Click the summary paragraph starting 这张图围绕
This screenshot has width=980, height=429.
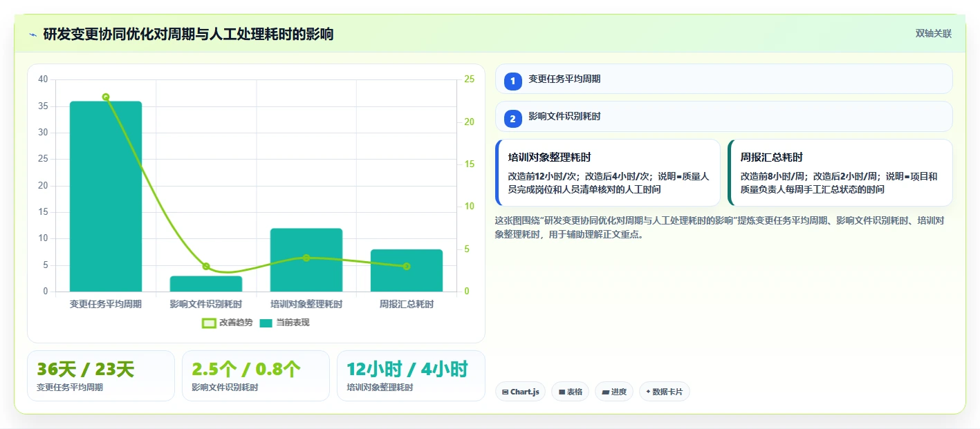[719, 227]
